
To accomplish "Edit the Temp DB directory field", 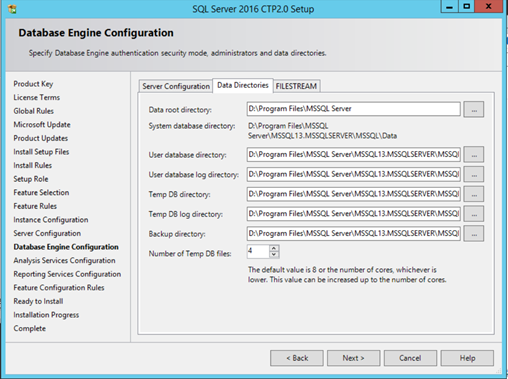I will [x=354, y=194].
